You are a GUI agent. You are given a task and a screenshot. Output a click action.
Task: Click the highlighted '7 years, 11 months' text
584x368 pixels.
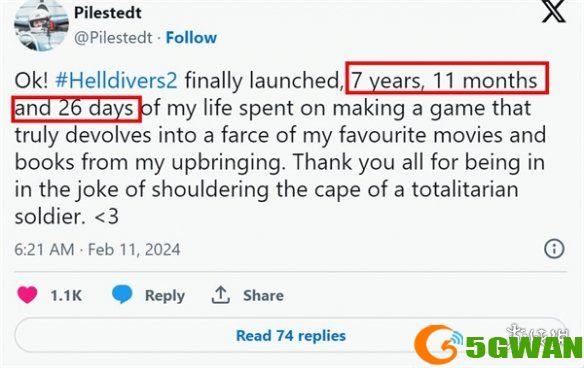[444, 80]
